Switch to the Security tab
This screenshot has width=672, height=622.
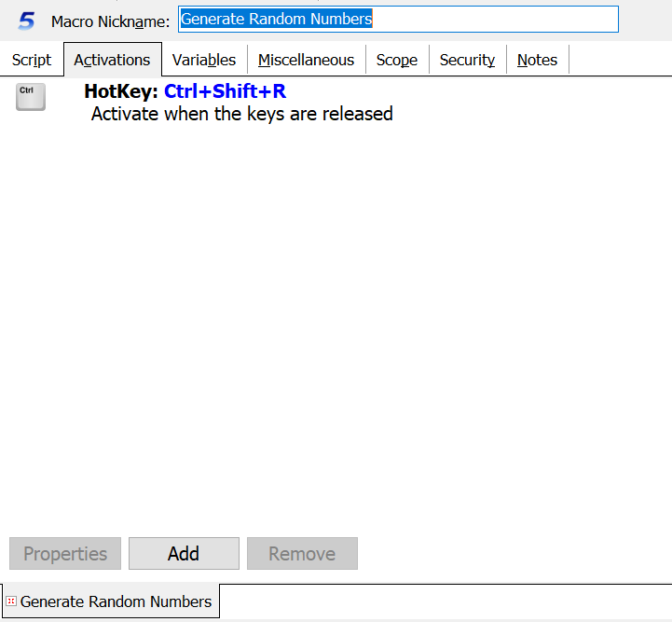467,60
